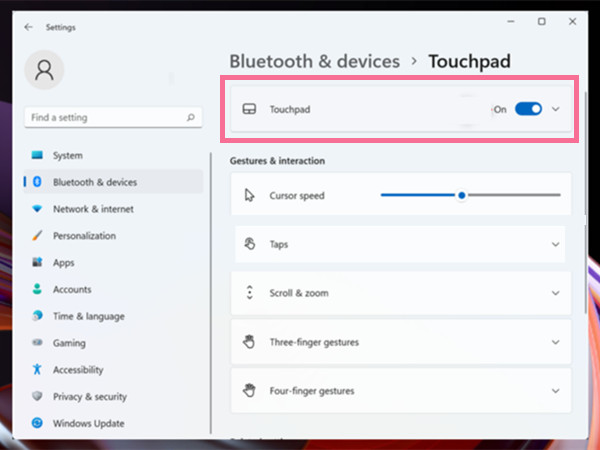This screenshot has width=600, height=450.
Task: Expand the Touchpad section chevron
Action: tap(556, 109)
